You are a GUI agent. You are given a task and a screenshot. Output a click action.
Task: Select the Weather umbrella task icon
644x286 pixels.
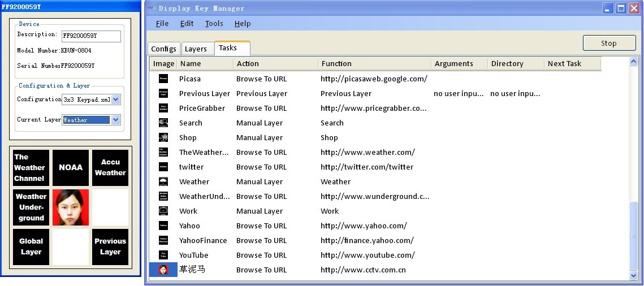163,182
